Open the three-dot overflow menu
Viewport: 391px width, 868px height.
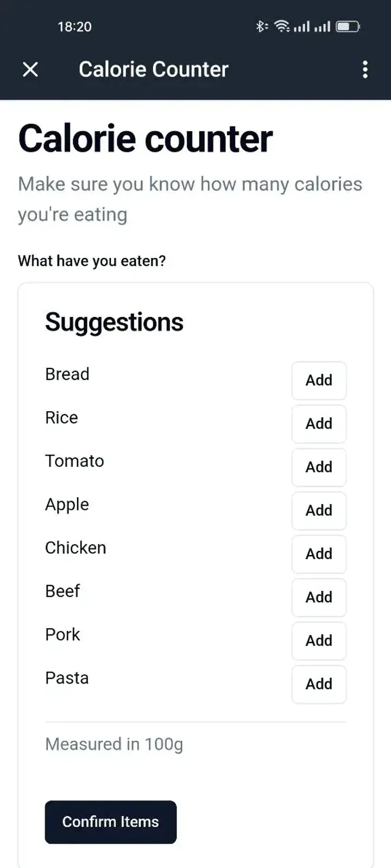365,69
